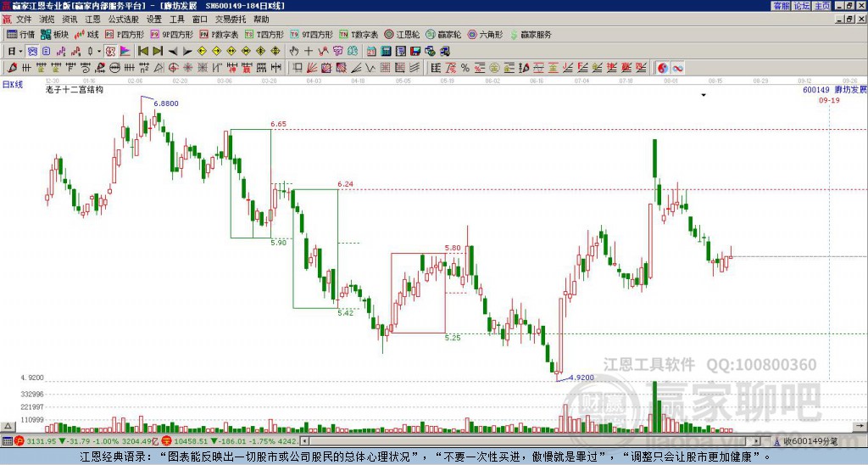Select the circle-with-line drawing tool
868x465 pixels.
(114, 68)
